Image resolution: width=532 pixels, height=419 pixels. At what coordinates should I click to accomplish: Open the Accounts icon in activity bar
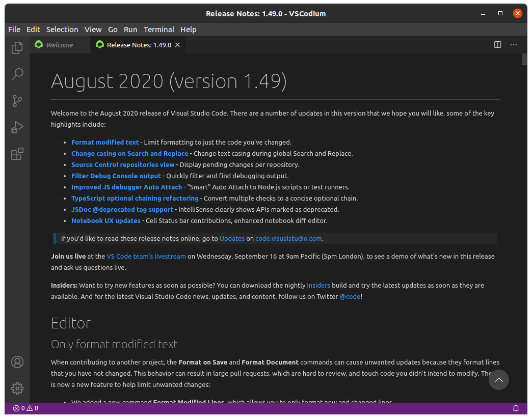coord(17,362)
